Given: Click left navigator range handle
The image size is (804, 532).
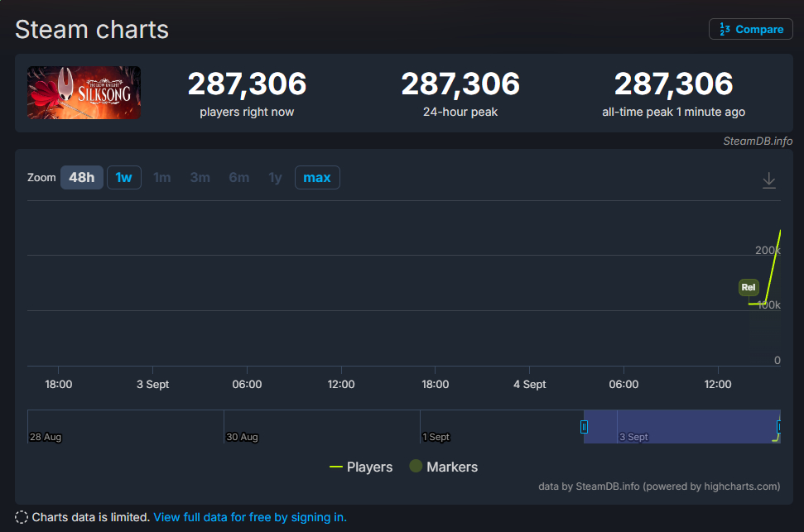Looking at the screenshot, I should 584,426.
